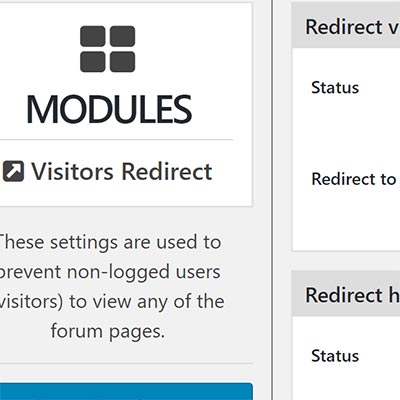Click the four-square Modules grid icon
Image resolution: width=400 pixels, height=400 pixels.
click(108, 49)
